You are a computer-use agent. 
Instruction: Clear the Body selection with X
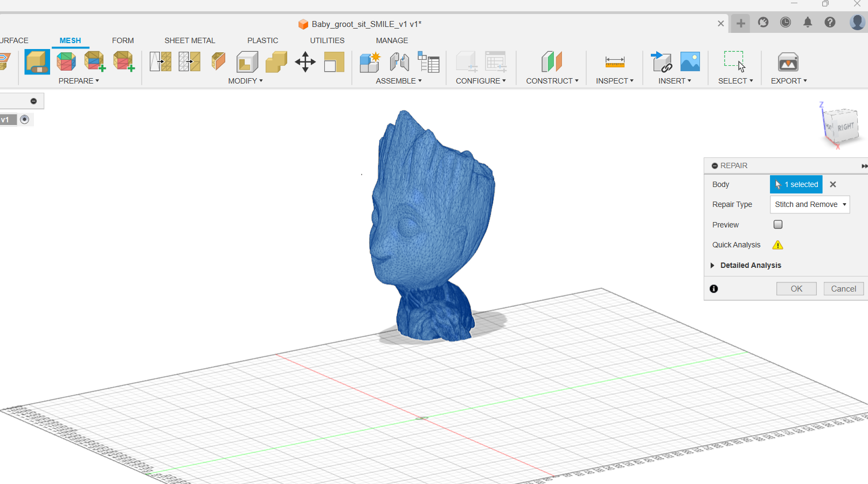[833, 184]
